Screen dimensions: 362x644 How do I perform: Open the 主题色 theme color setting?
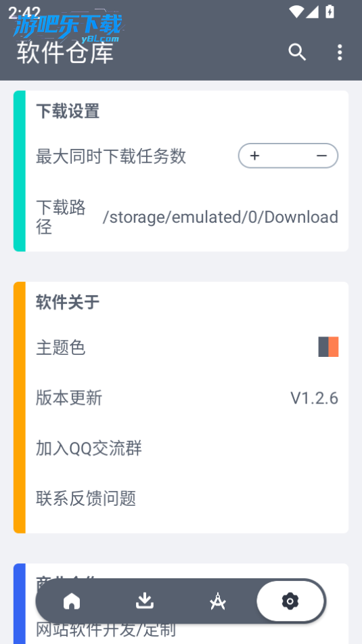187,347
